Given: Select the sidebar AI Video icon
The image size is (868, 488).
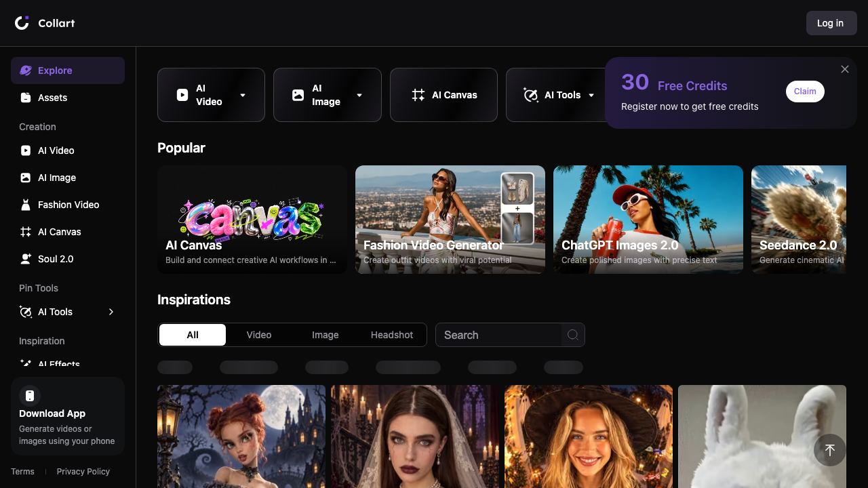Looking at the screenshot, I should click(26, 150).
